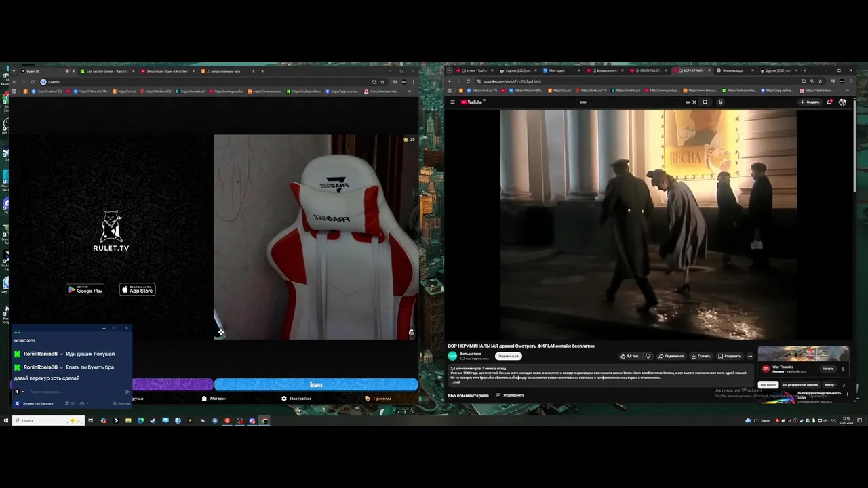The height and width of the screenshot is (488, 868).
Task: Open Task View on taskbar
Action: (x=90, y=420)
